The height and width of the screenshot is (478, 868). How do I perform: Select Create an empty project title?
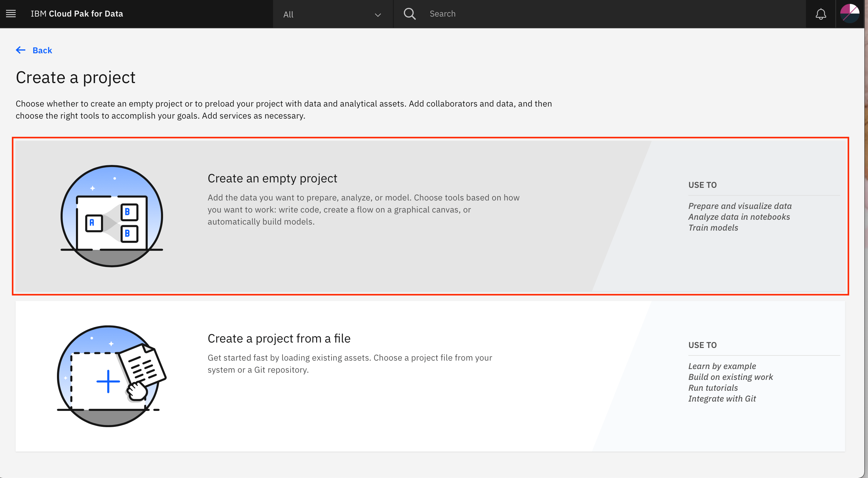point(272,178)
